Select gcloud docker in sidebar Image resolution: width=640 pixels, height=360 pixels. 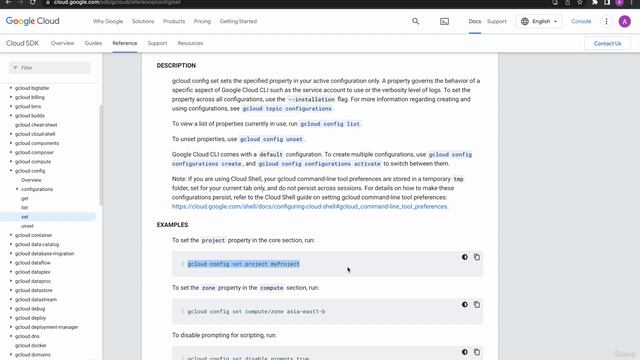pos(31,345)
